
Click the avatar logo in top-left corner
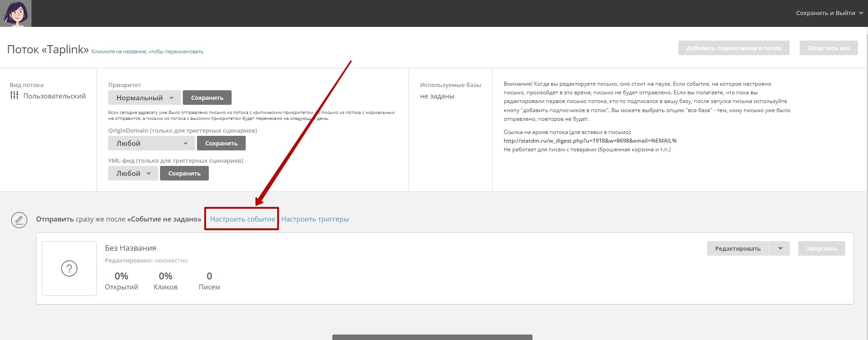pyautogui.click(x=15, y=13)
